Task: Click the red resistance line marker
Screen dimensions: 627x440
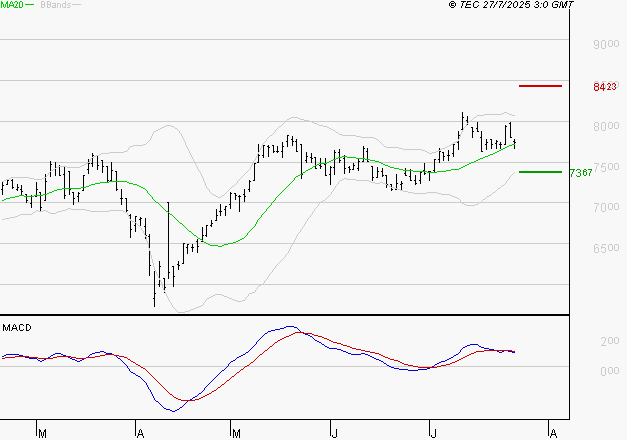Action: tap(541, 87)
